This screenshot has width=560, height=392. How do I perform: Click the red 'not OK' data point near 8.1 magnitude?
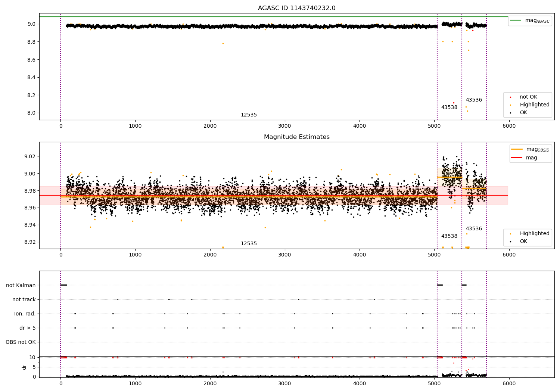(x=454, y=103)
